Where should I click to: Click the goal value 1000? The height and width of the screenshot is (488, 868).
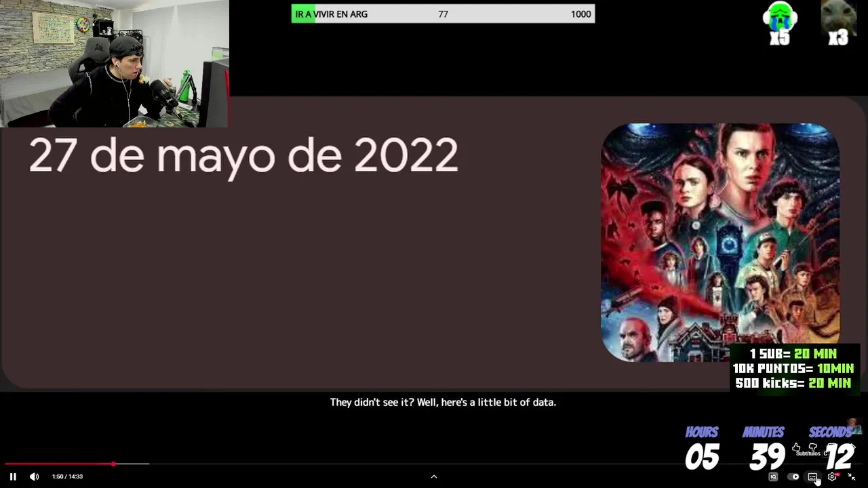[x=580, y=14]
